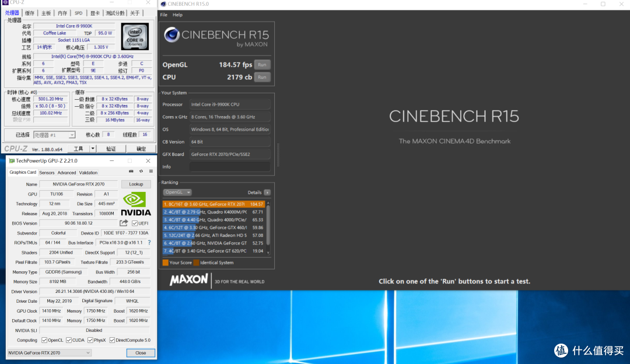Click the orange Your Score legend swatch
This screenshot has height=364, width=630.
(165, 262)
